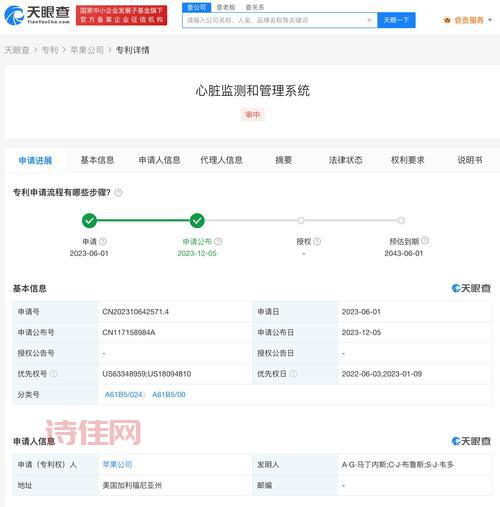Click the 申请公布 completed step checkmark
The image size is (500, 507).
(197, 221)
